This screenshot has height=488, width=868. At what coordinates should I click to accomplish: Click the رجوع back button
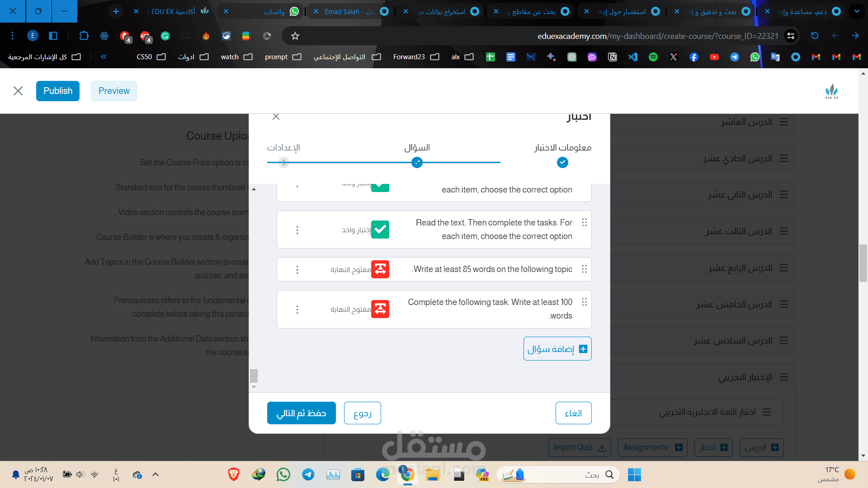[x=362, y=413]
